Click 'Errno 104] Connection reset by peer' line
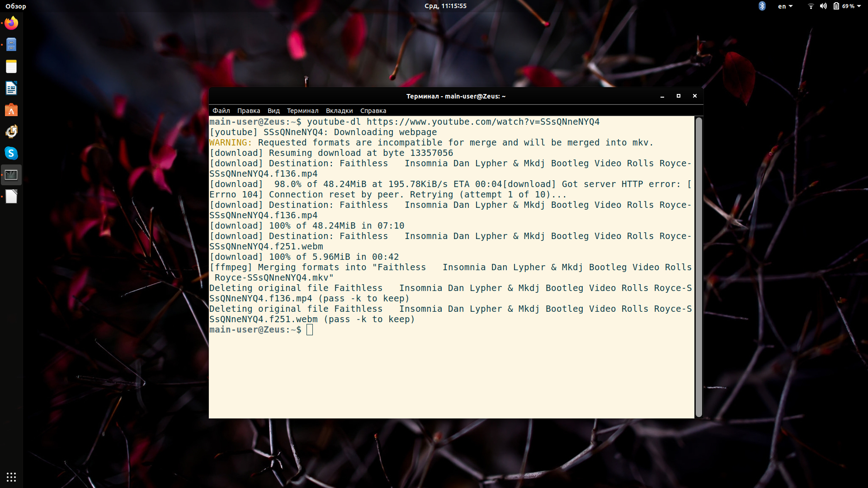The height and width of the screenshot is (488, 868). coord(388,194)
